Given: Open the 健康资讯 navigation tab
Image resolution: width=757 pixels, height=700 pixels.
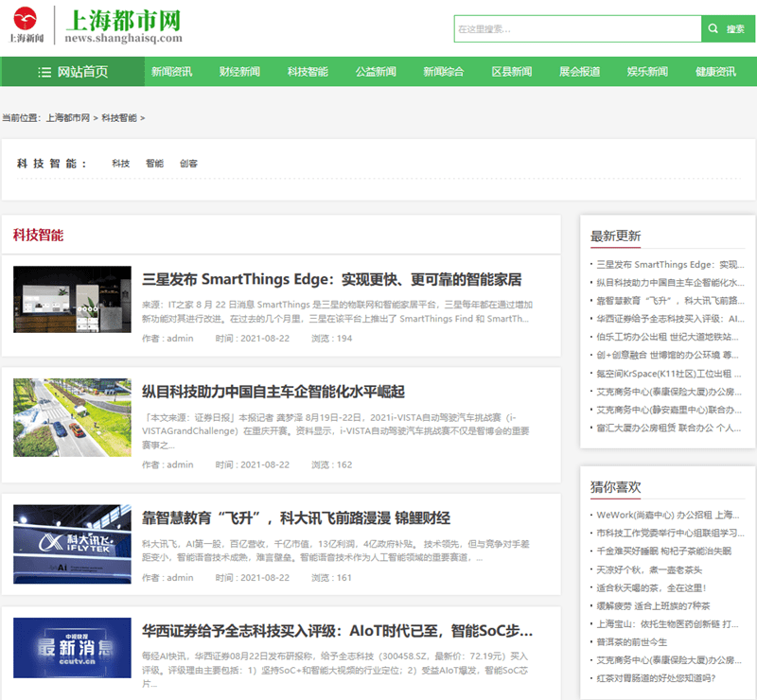Looking at the screenshot, I should pos(715,72).
